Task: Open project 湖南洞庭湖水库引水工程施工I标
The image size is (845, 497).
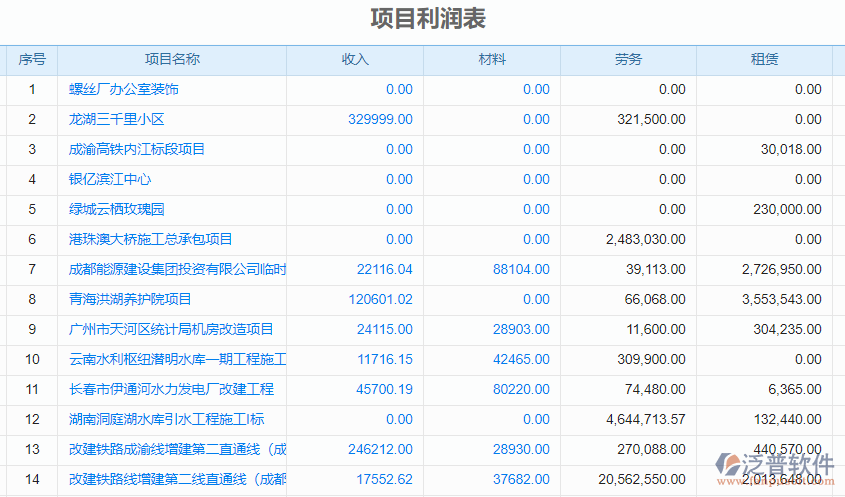Action: click(167, 419)
